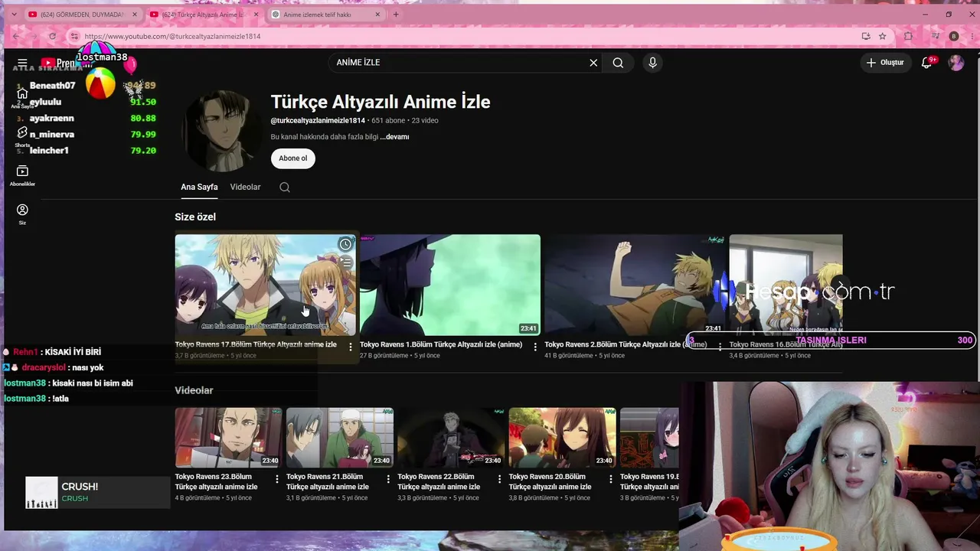Screen dimensions: 980x551
Task: Click the magnifier search button
Action: point(618,63)
